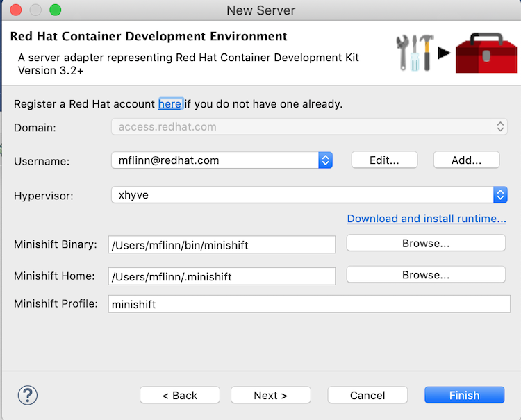Screen dimensions: 521x420
Task: Open the Username dropdown list
Action: click(325, 160)
